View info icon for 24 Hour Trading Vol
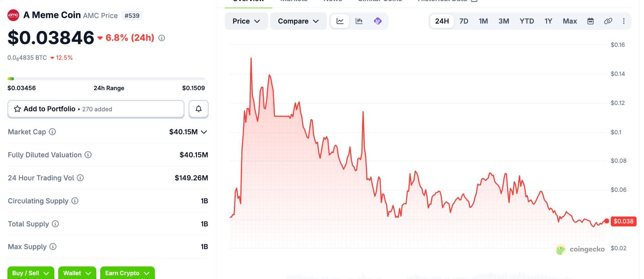 point(80,178)
